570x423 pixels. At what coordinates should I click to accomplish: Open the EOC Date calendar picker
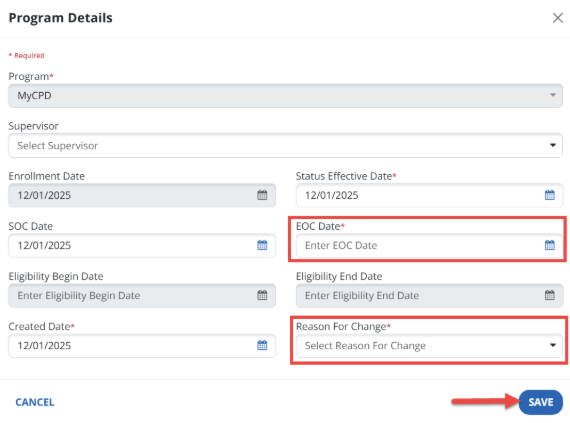(x=550, y=245)
